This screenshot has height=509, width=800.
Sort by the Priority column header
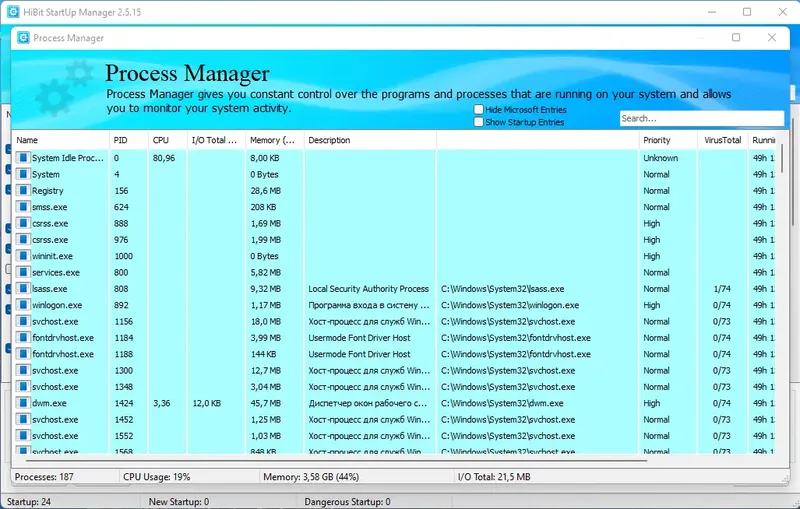(668, 140)
